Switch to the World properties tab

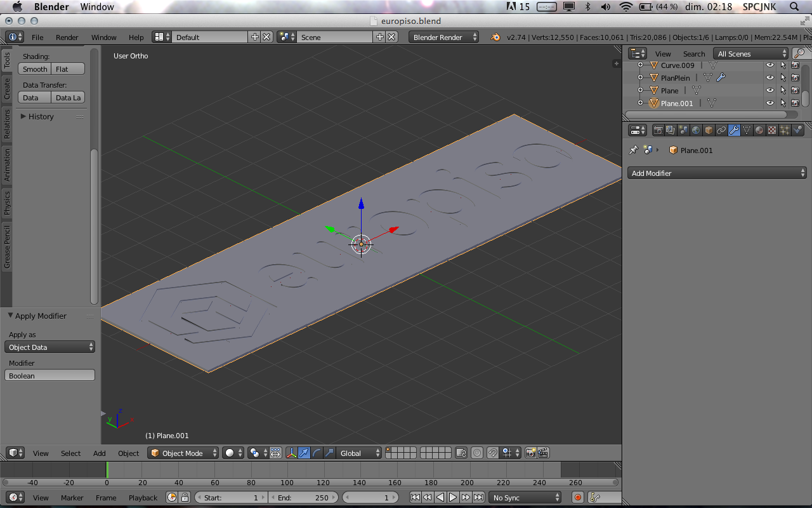click(696, 130)
